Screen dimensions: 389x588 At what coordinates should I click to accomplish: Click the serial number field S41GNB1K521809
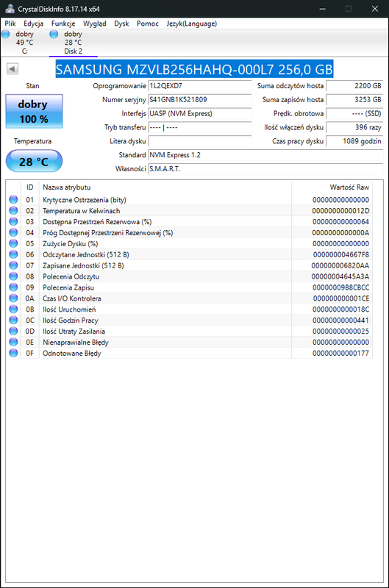200,100
